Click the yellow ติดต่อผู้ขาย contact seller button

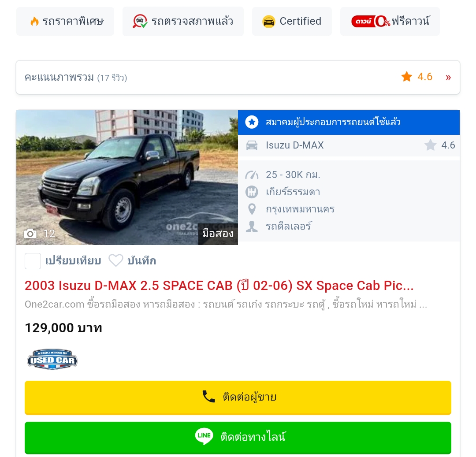(238, 398)
